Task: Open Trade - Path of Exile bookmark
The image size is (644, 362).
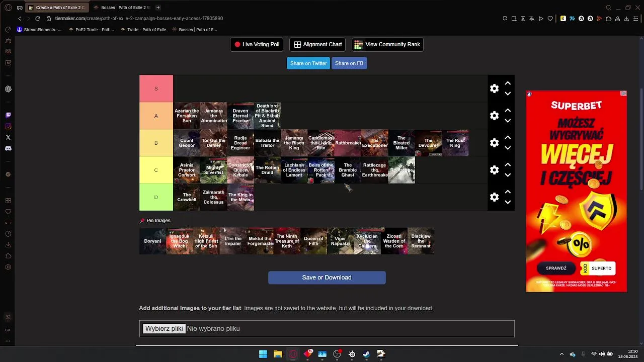Action: coord(143,30)
